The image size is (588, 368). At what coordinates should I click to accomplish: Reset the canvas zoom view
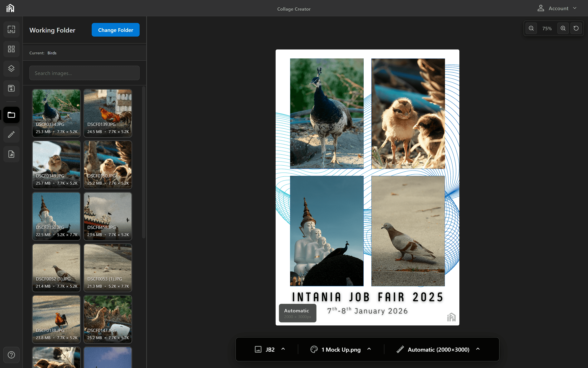pos(576,28)
